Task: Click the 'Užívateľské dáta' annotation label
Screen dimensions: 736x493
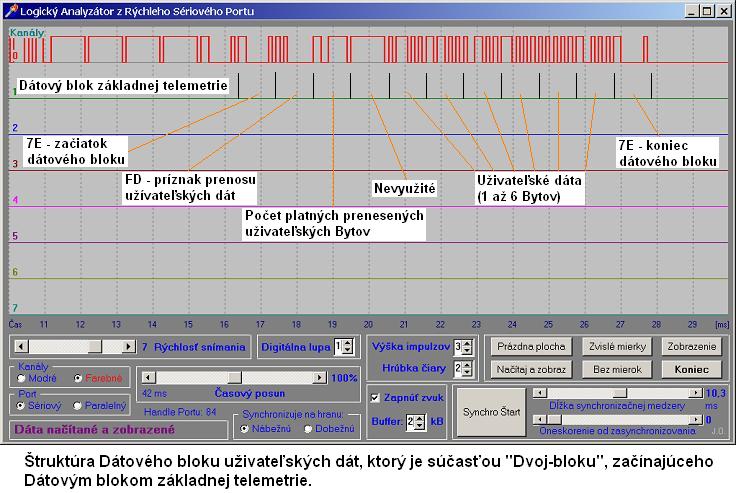Action: 529,188
